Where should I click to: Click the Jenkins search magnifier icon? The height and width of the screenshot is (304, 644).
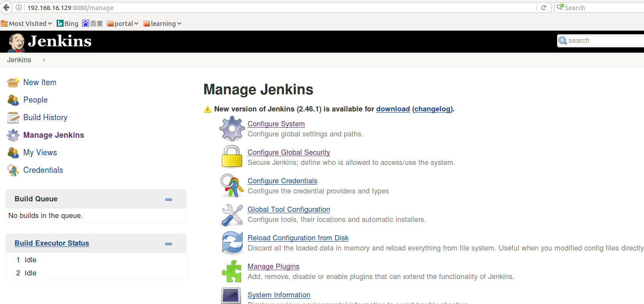[x=562, y=41]
